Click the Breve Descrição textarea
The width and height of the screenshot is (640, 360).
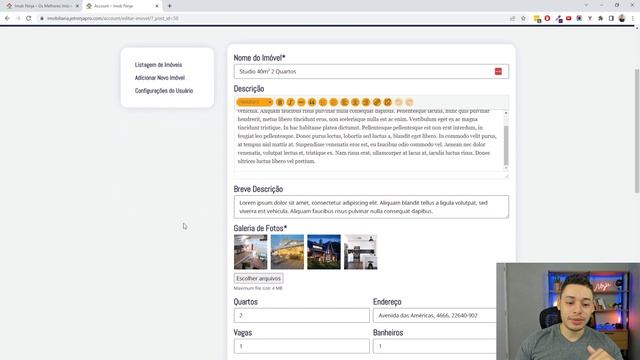click(371, 207)
